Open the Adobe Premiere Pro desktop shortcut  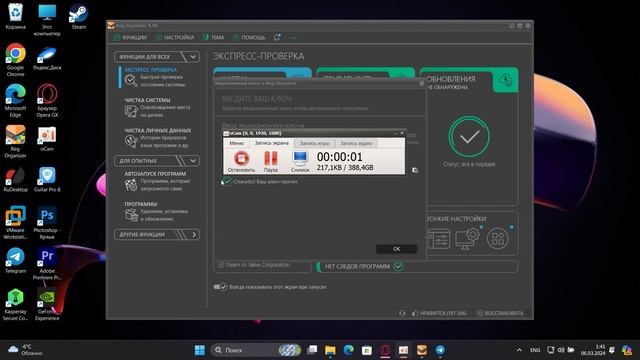47,264
